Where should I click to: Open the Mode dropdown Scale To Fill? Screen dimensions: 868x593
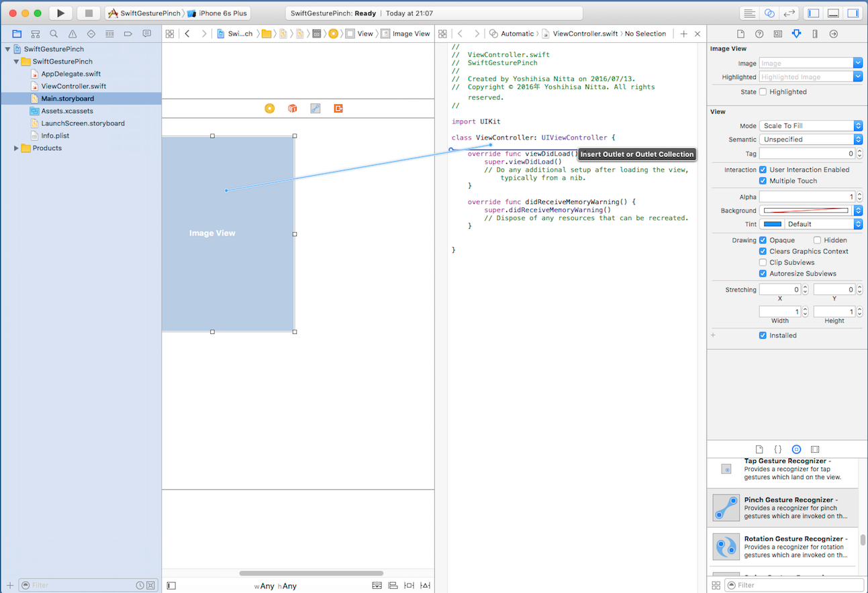(810, 126)
